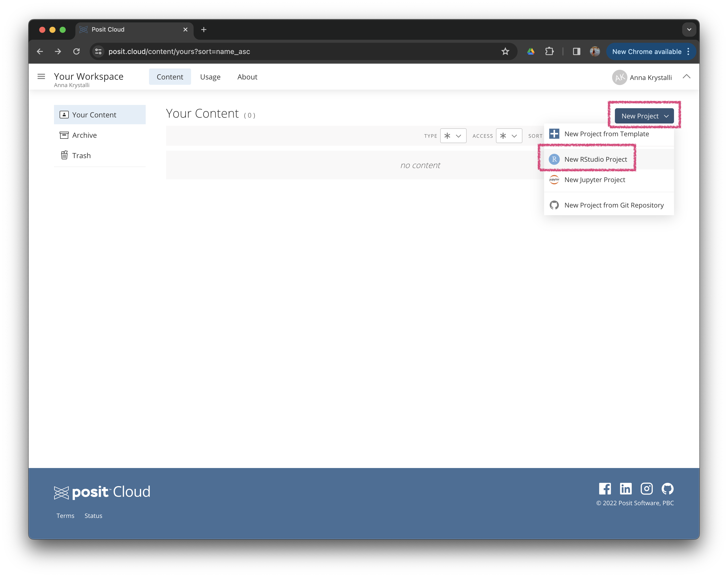This screenshot has width=728, height=577.
Task: Reload the Posit Cloud page
Action: (x=77, y=51)
